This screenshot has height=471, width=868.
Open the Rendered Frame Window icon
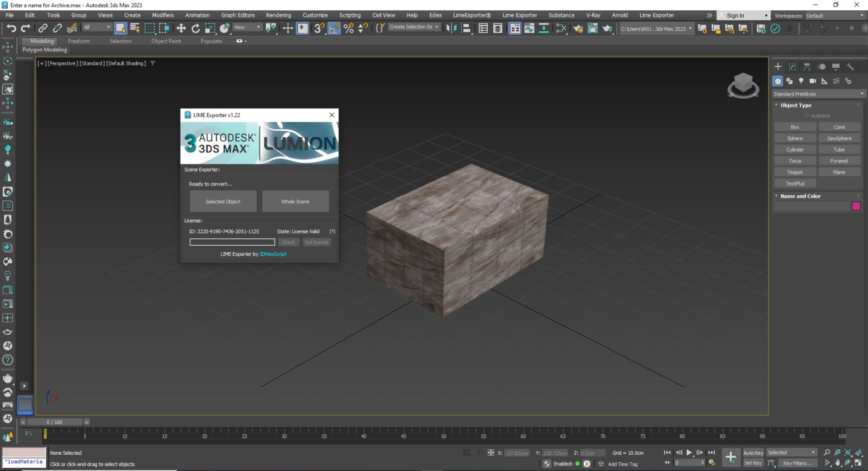(592, 28)
